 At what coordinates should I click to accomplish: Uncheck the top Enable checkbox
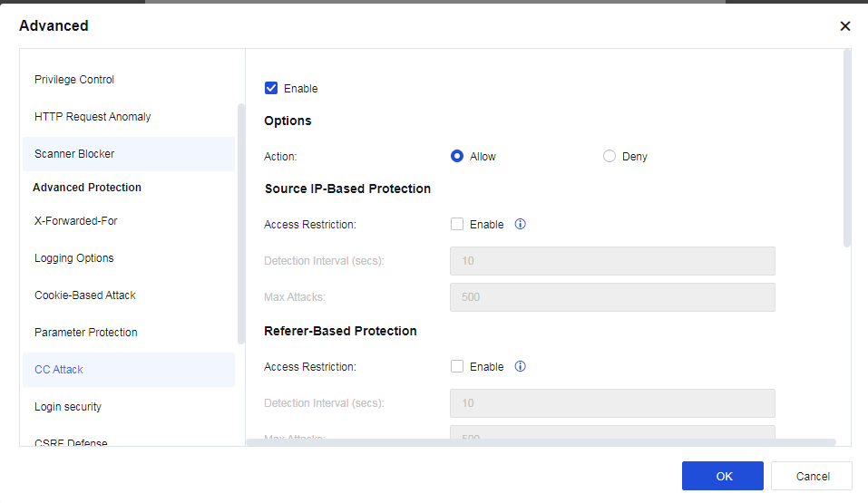(x=271, y=89)
